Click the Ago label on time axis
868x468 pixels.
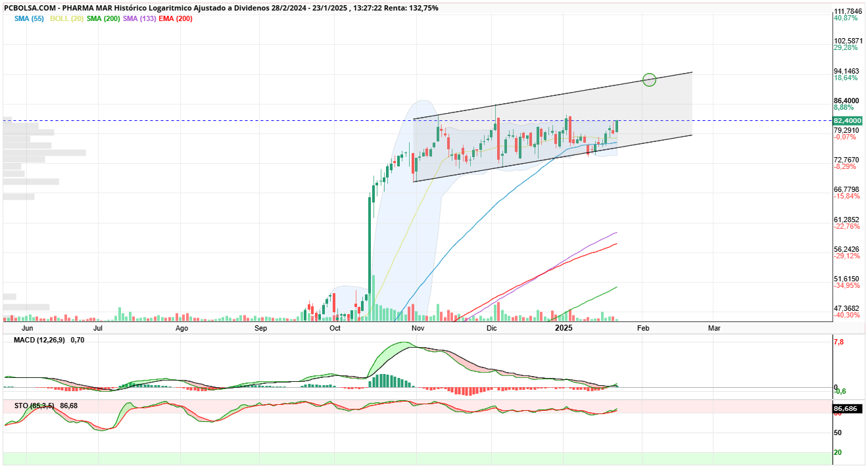(x=182, y=327)
